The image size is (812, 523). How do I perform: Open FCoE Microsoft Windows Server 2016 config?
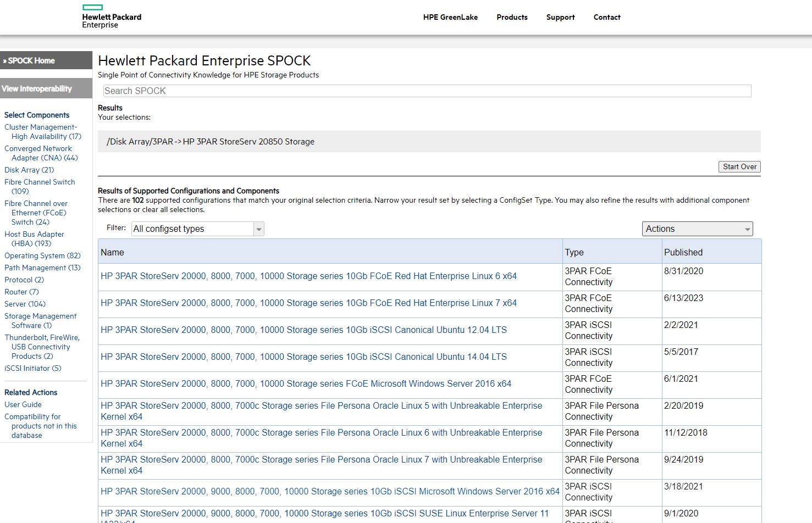tap(306, 383)
